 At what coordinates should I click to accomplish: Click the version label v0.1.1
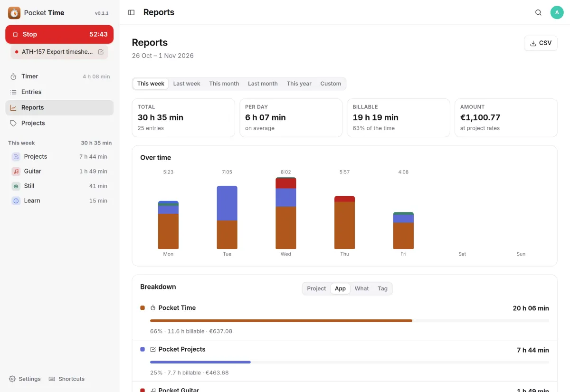pyautogui.click(x=102, y=13)
